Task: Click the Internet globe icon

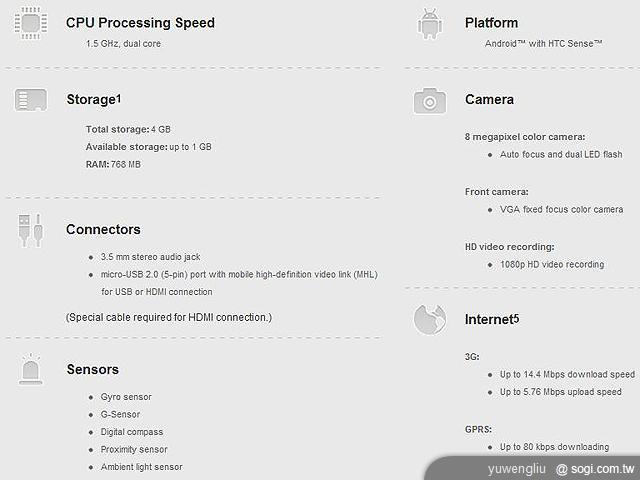Action: click(429, 320)
